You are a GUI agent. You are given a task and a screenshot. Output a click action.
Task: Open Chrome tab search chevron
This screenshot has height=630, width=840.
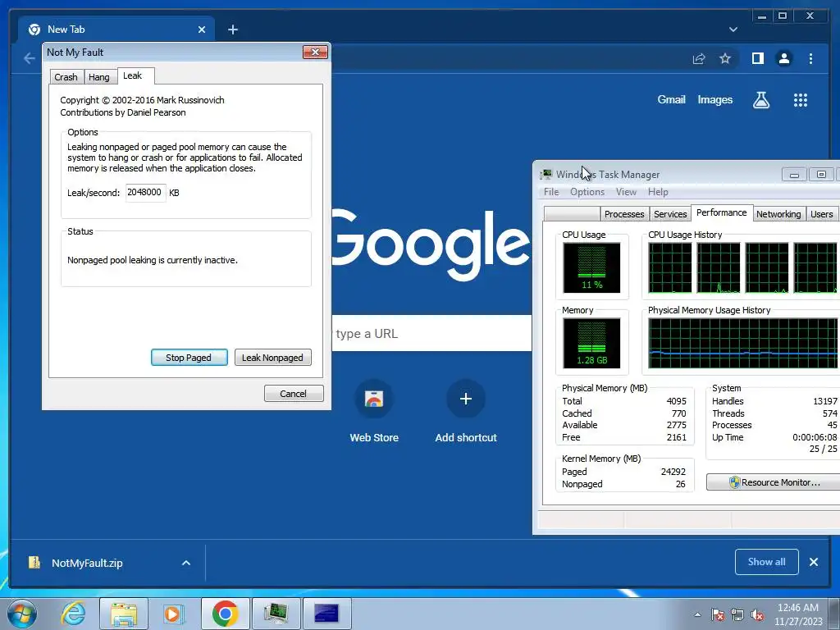733,30
